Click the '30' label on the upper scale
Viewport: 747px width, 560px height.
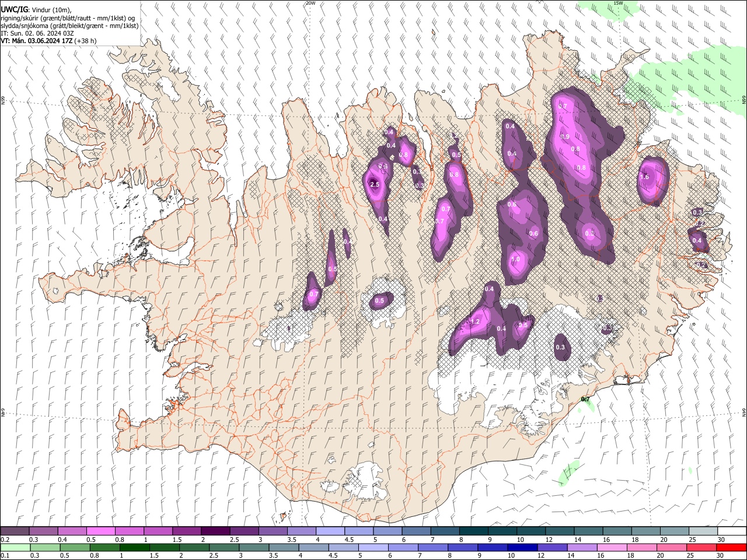coord(721,539)
